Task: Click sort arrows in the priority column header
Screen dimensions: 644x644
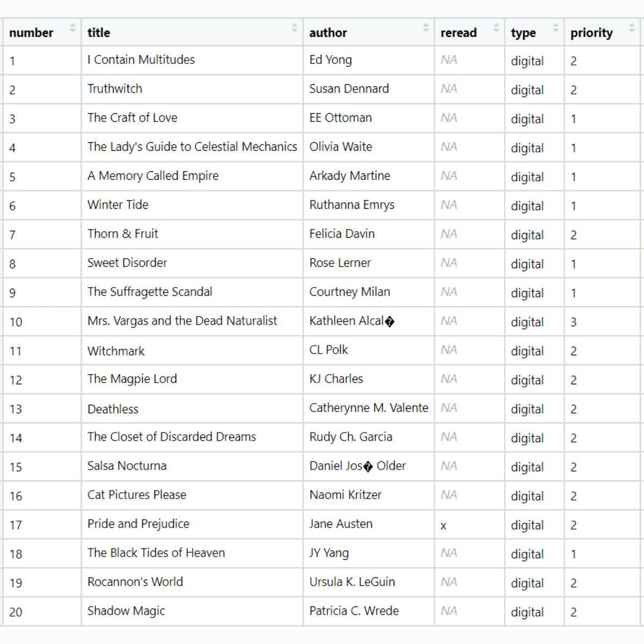Action: pyautogui.click(x=632, y=28)
